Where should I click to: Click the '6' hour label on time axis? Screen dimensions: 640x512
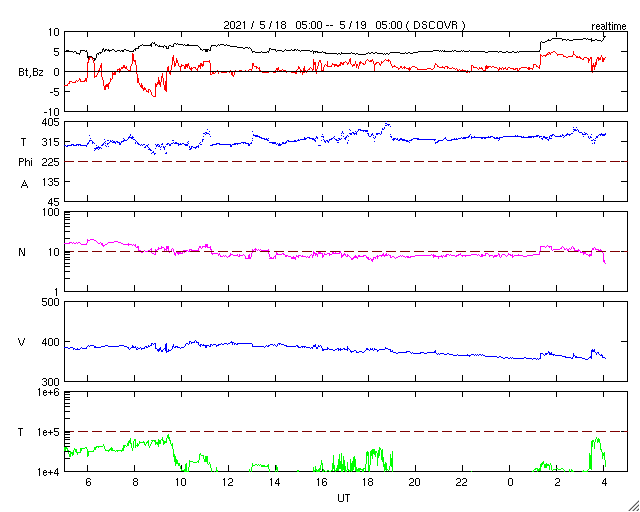(x=88, y=482)
